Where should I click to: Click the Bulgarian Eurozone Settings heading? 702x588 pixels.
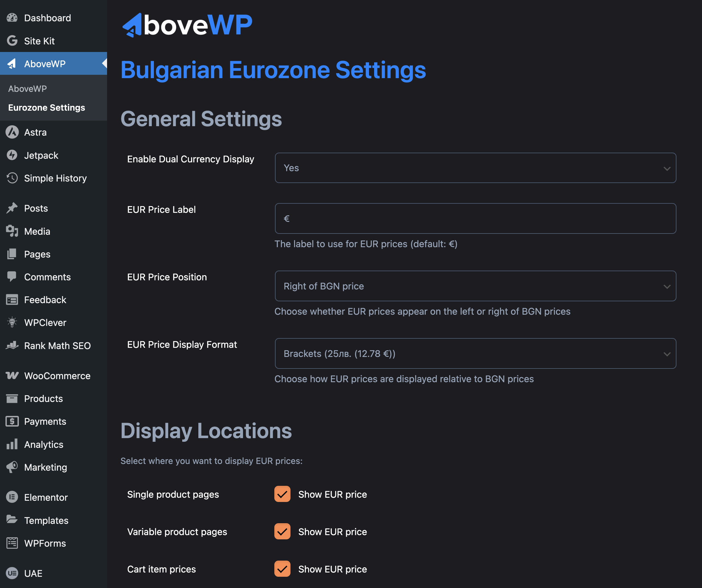[x=273, y=70]
